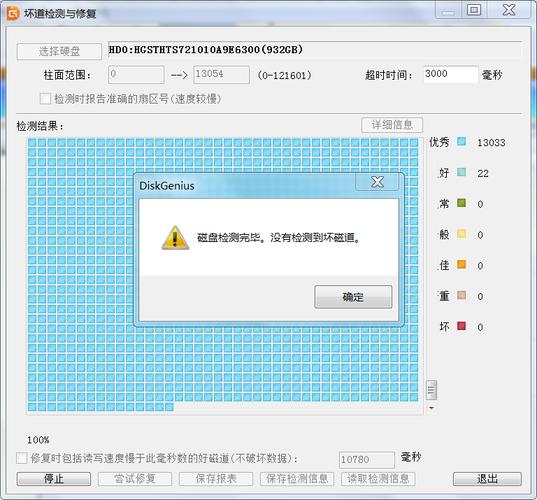537x500 pixels.
Task: Click the 详细信息 button
Action: [392, 125]
